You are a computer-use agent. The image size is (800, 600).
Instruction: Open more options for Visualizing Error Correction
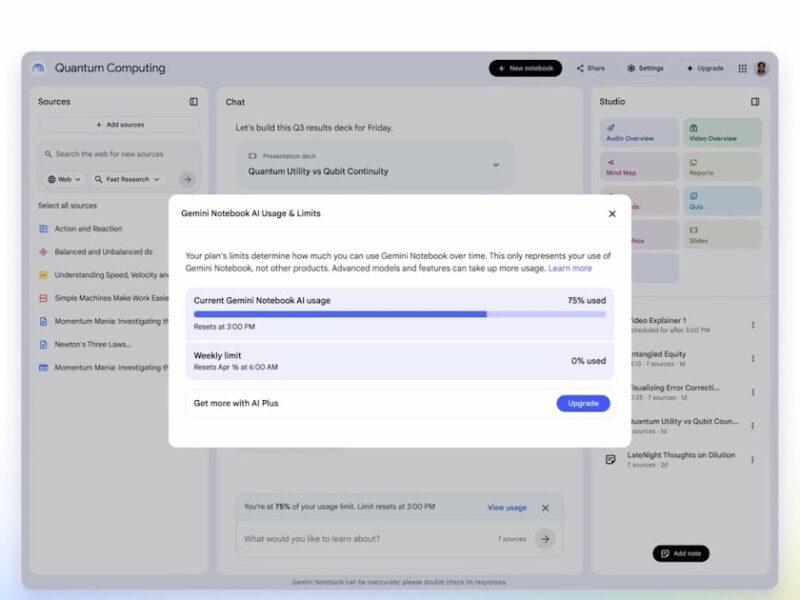click(x=753, y=392)
